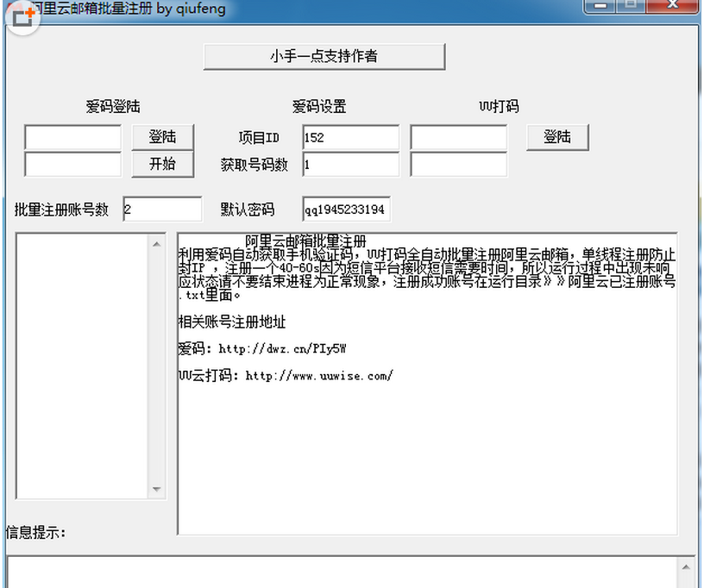This screenshot has height=588, width=704.
Task: Click the 项目ID label
Action: click(259, 138)
